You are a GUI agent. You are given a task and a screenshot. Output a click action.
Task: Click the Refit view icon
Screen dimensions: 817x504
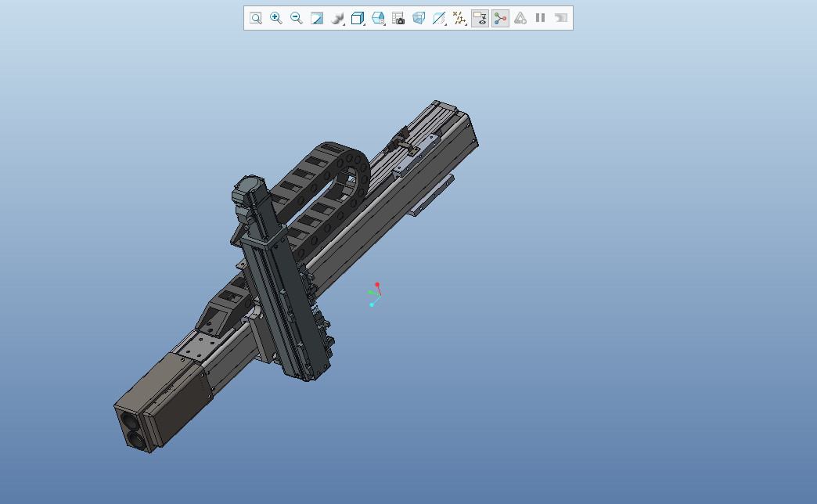point(255,18)
